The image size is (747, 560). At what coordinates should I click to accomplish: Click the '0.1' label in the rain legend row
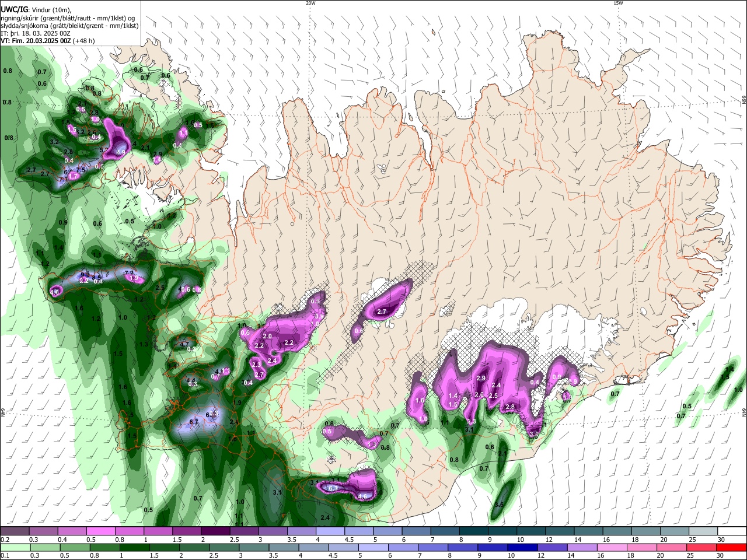(x=4, y=556)
